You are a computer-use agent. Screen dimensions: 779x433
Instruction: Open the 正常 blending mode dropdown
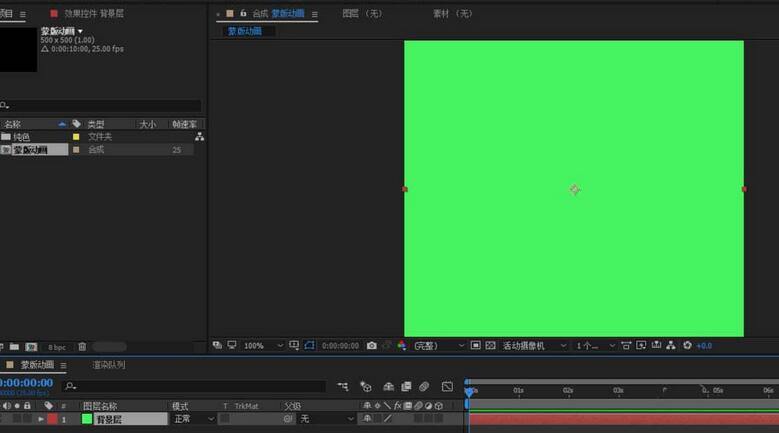pos(194,419)
